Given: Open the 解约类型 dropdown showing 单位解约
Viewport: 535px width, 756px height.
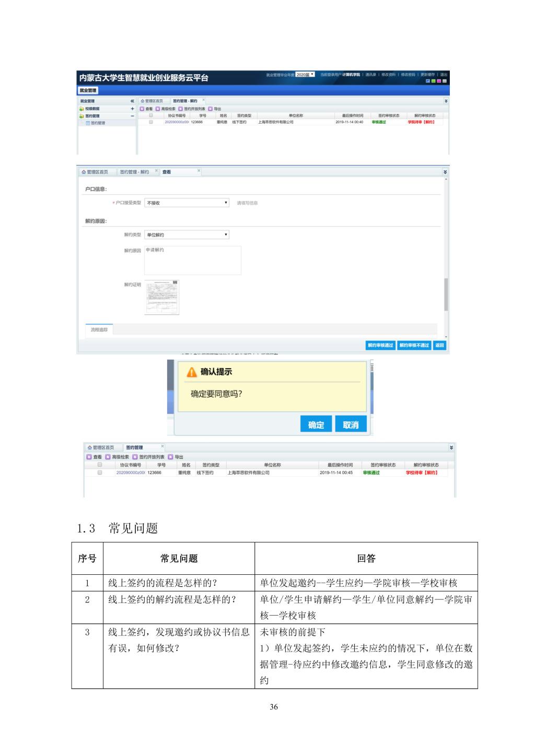Looking at the screenshot, I should coord(187,235).
